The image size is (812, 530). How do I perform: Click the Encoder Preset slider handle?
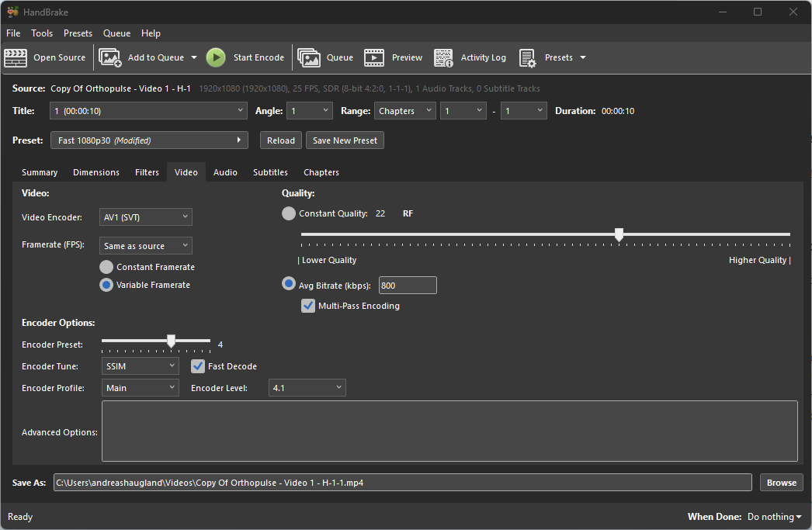click(x=171, y=341)
